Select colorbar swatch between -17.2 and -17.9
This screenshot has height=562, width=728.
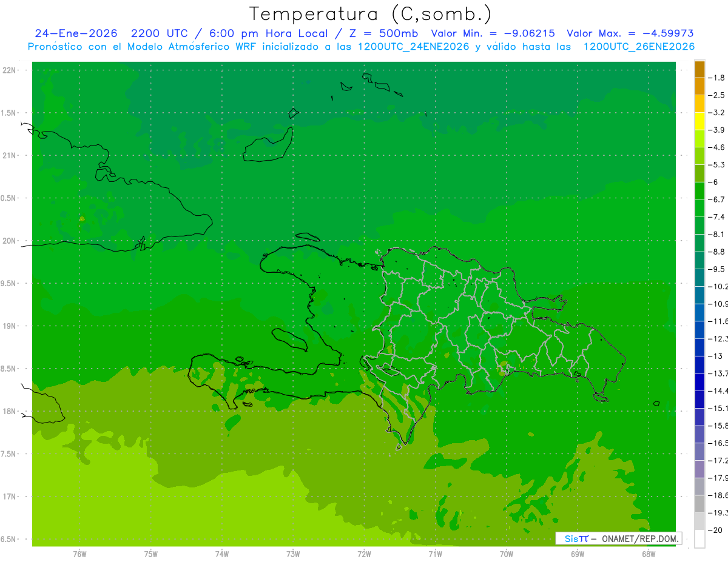pos(699,469)
